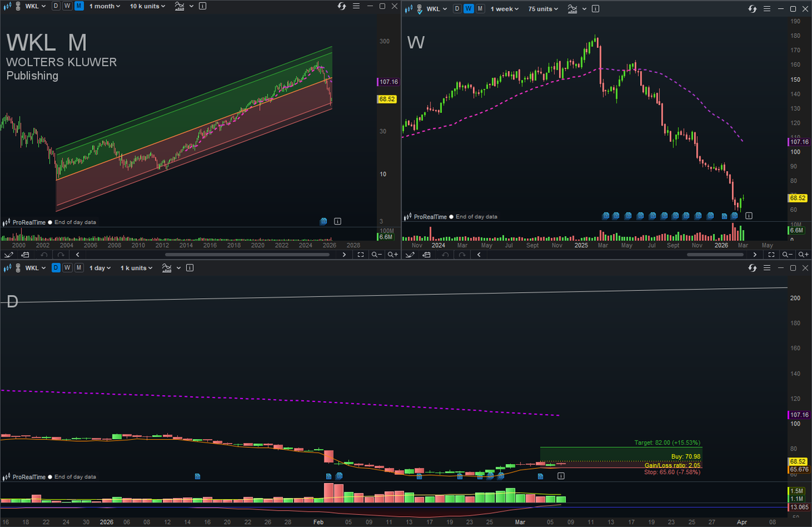Click the fit-to-screen icon below monthly chart
The image size is (812, 527).
point(361,254)
